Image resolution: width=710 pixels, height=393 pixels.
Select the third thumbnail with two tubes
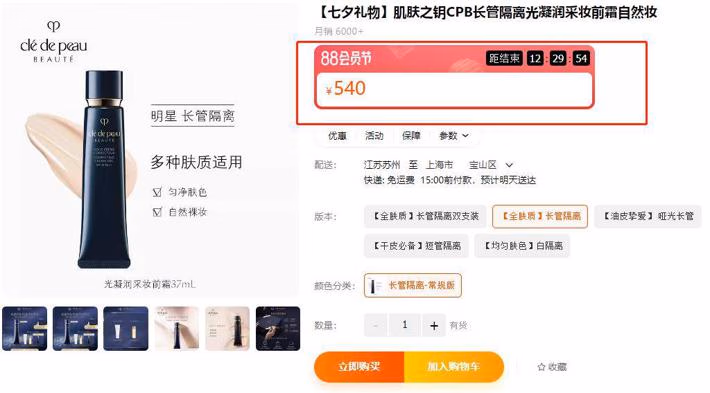pos(126,329)
